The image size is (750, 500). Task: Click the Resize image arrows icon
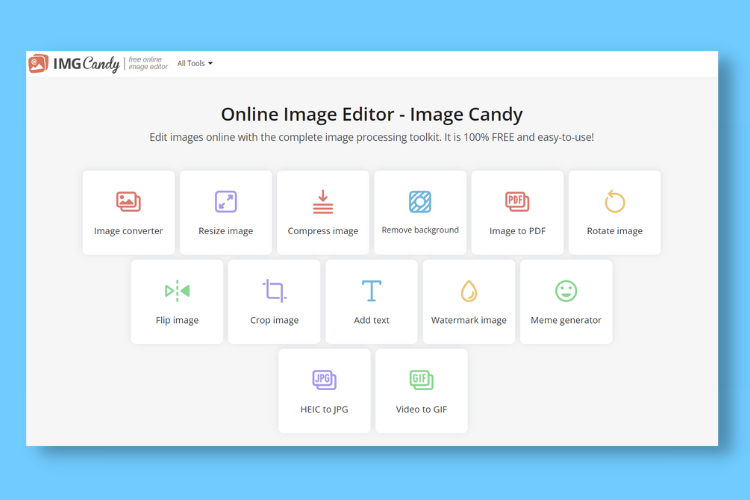[x=226, y=201]
